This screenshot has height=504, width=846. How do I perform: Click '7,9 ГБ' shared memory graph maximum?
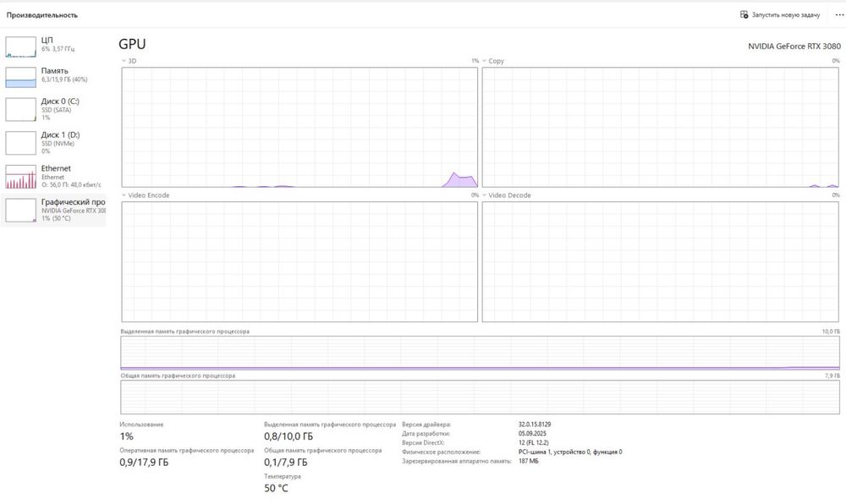click(x=832, y=375)
